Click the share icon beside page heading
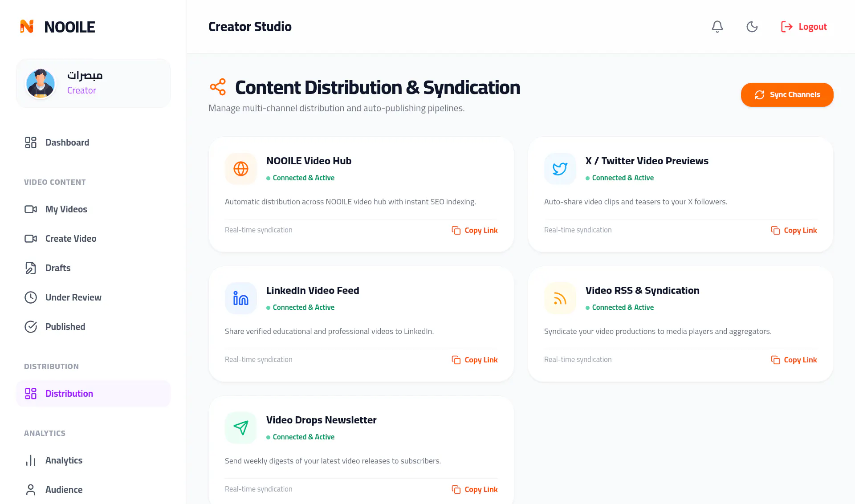Viewport: 855px width, 504px height. pos(218,87)
